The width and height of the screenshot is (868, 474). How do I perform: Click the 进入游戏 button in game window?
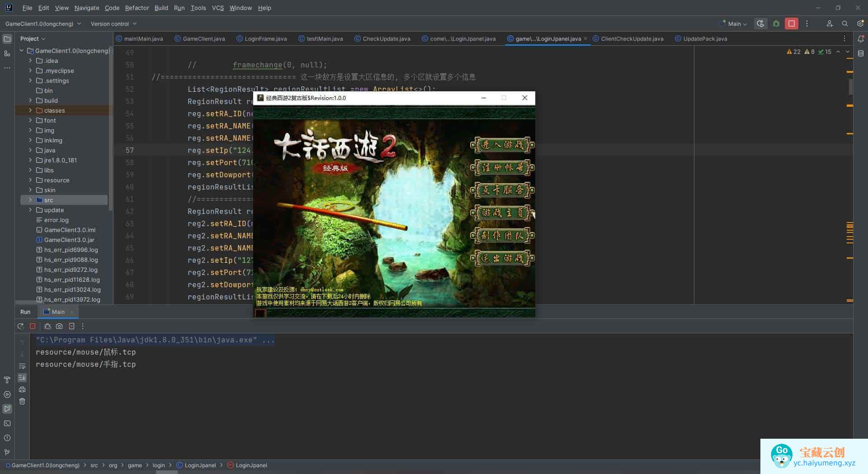coord(502,145)
